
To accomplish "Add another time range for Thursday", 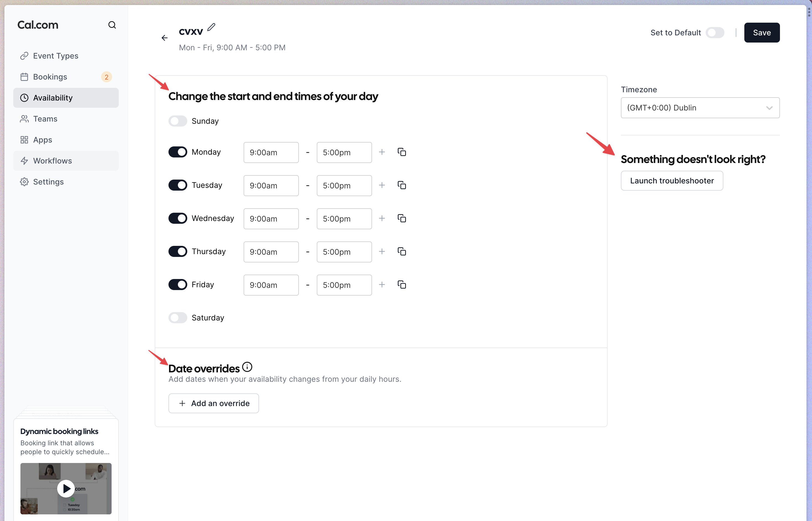I will click(382, 252).
